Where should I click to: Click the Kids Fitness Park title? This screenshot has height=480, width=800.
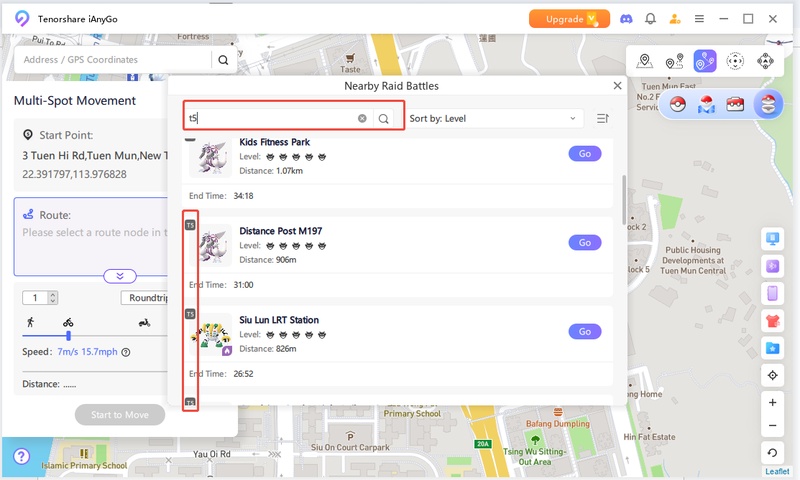pos(274,142)
